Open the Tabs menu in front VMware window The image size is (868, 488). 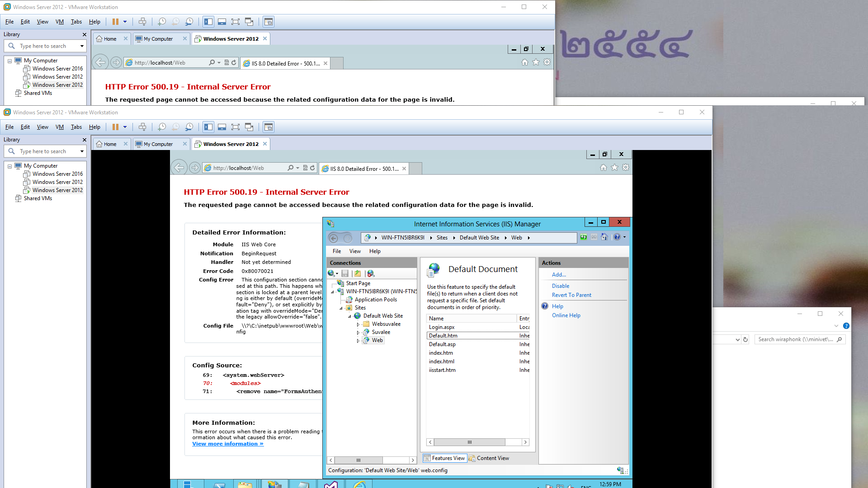point(76,127)
